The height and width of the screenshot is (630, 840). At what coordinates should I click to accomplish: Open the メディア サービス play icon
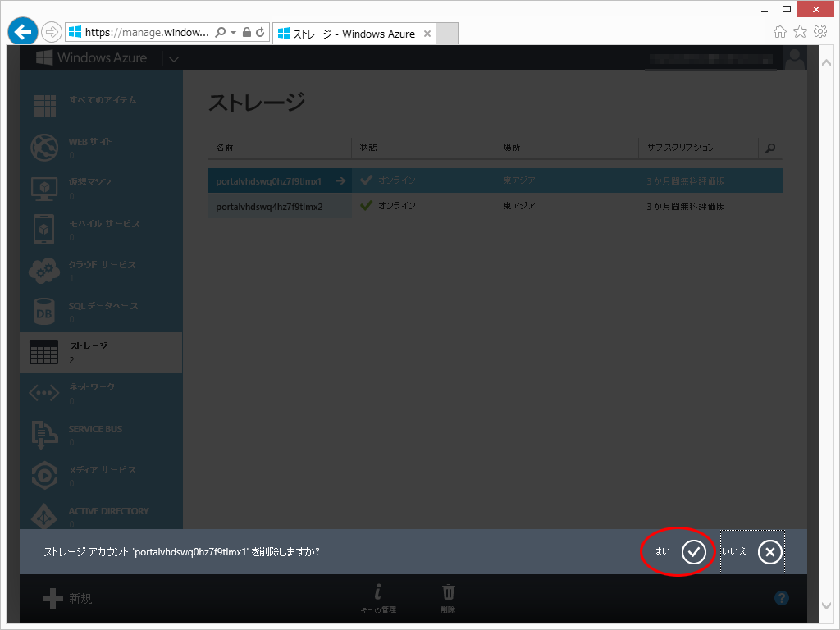click(44, 475)
